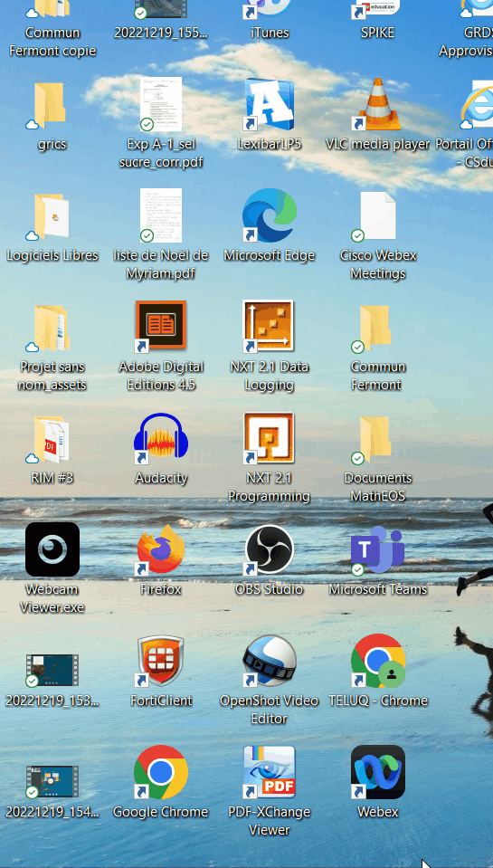Select the 20221219_155... video file

161,9
